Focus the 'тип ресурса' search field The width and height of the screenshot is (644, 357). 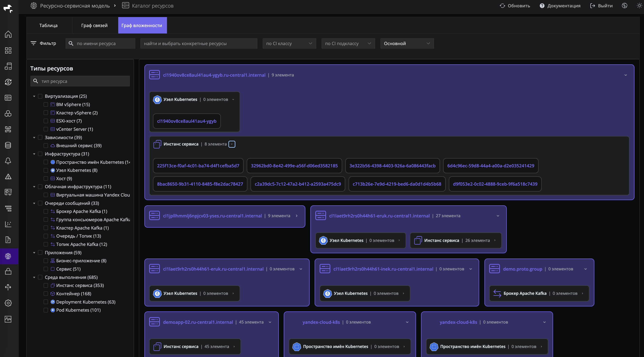[x=80, y=81]
